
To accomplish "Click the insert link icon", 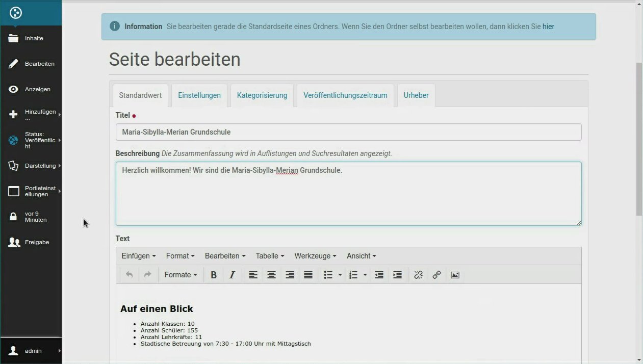I will pos(436,275).
